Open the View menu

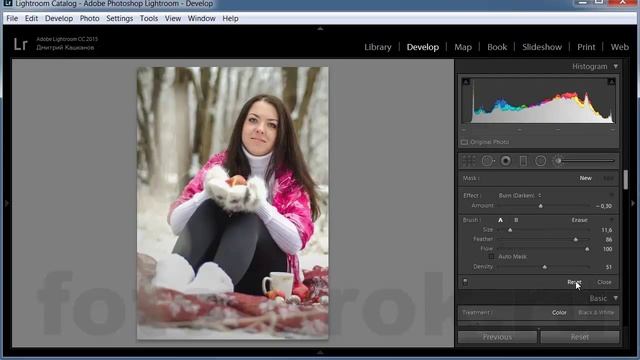[x=173, y=18]
